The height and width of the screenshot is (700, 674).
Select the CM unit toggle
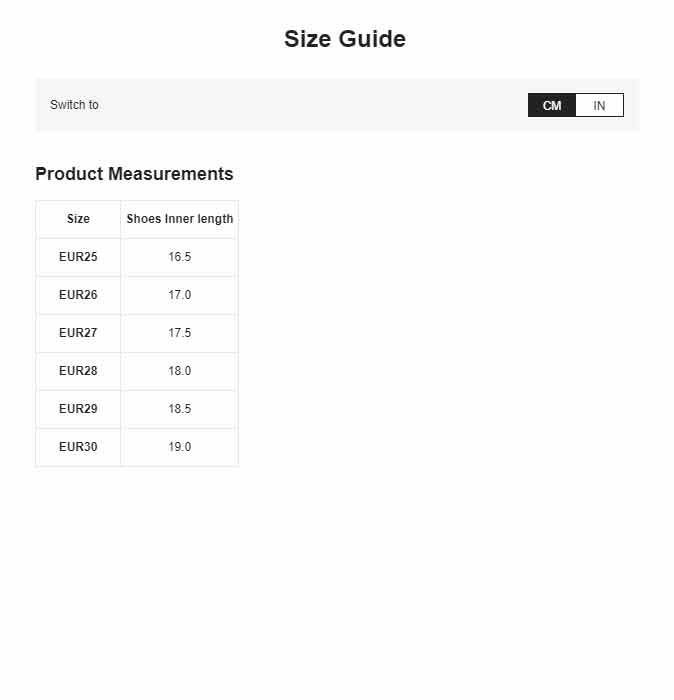pyautogui.click(x=552, y=105)
